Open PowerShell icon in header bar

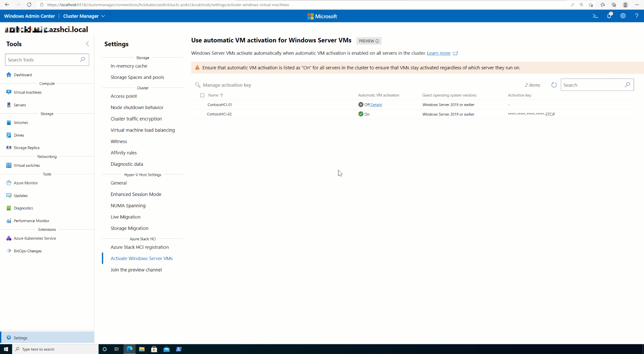coord(595,16)
